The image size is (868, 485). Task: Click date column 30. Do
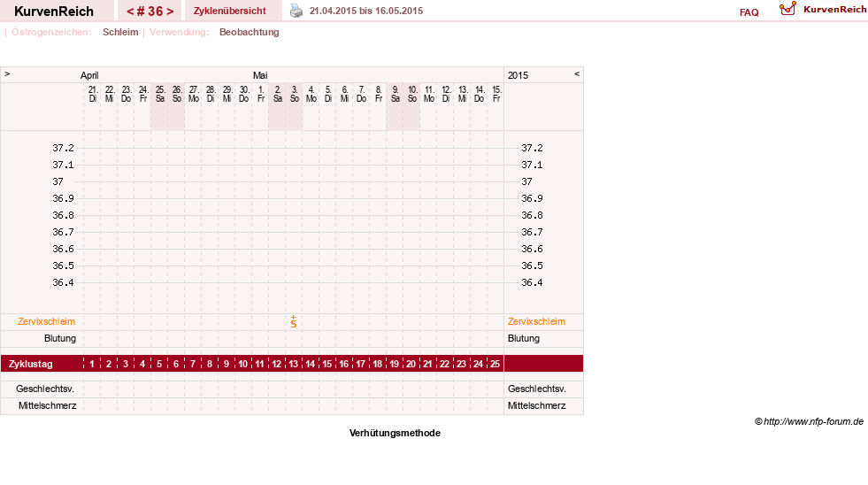(243, 94)
